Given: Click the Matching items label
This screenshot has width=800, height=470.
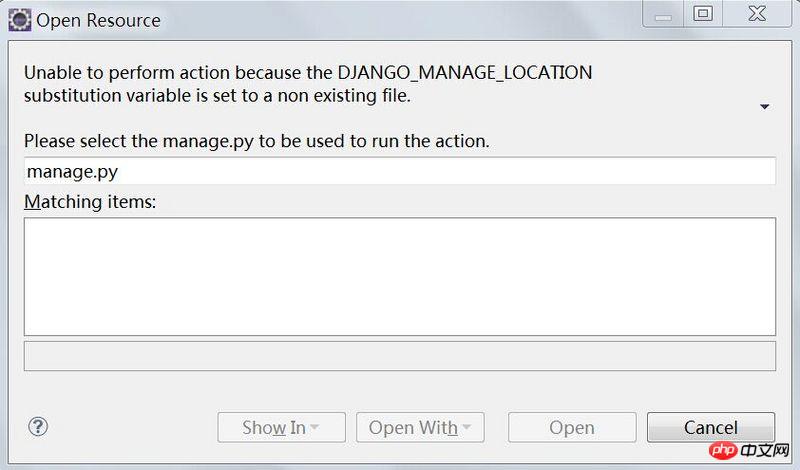Looking at the screenshot, I should click(x=91, y=202).
